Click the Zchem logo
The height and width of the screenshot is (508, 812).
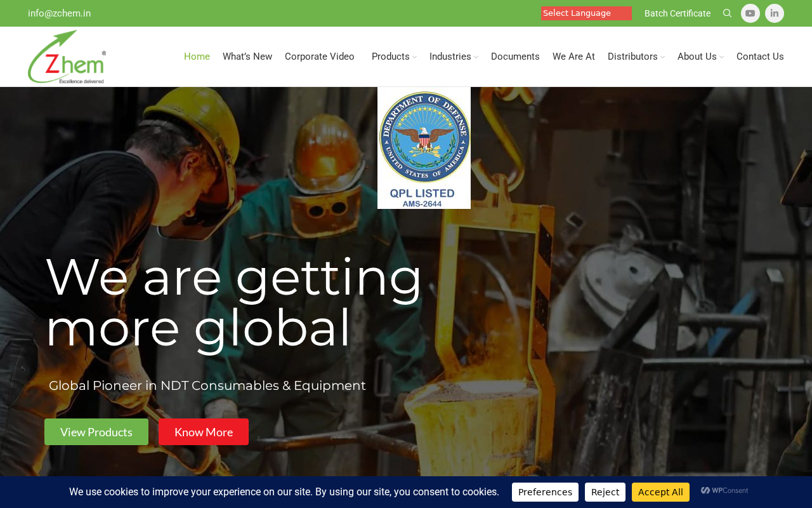pyautogui.click(x=67, y=57)
